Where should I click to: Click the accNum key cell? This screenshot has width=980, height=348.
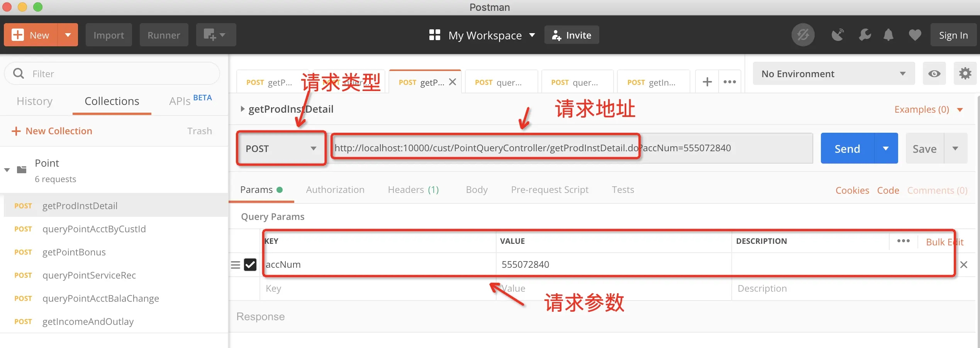(x=378, y=265)
